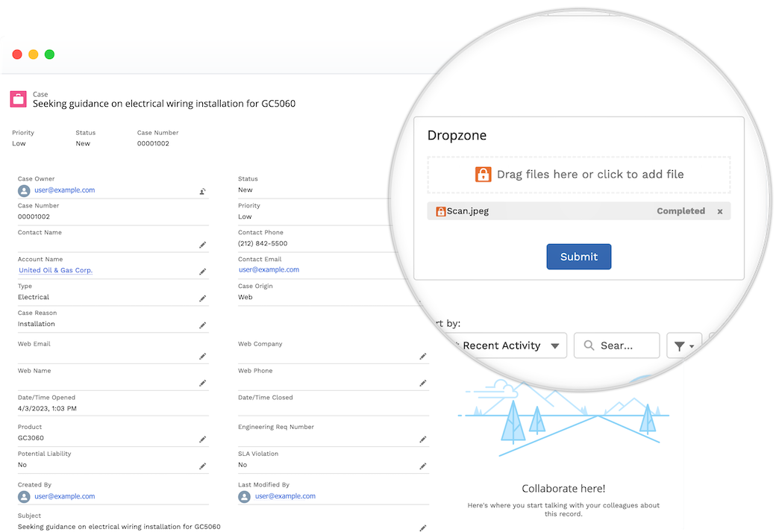Edit the SLA Violation field pencil icon
Viewport: 779px width, 532px height.
[423, 465]
